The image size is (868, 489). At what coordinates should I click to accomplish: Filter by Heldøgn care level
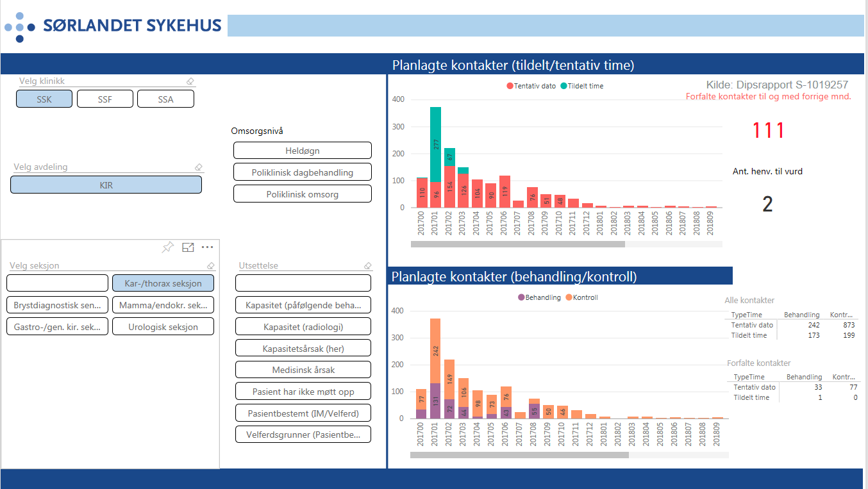303,151
